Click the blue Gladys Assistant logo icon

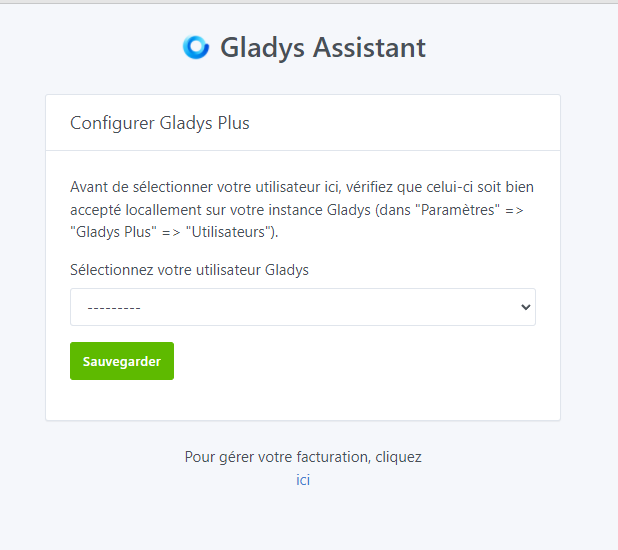(196, 47)
